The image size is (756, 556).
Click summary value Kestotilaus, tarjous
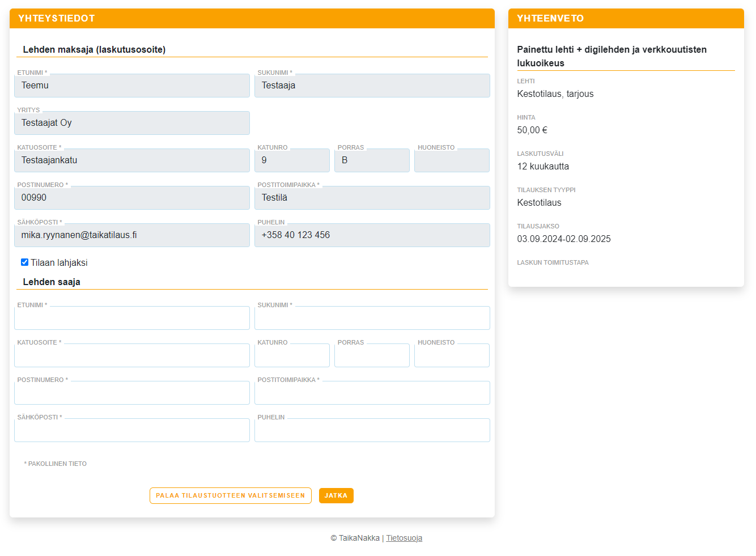(555, 94)
